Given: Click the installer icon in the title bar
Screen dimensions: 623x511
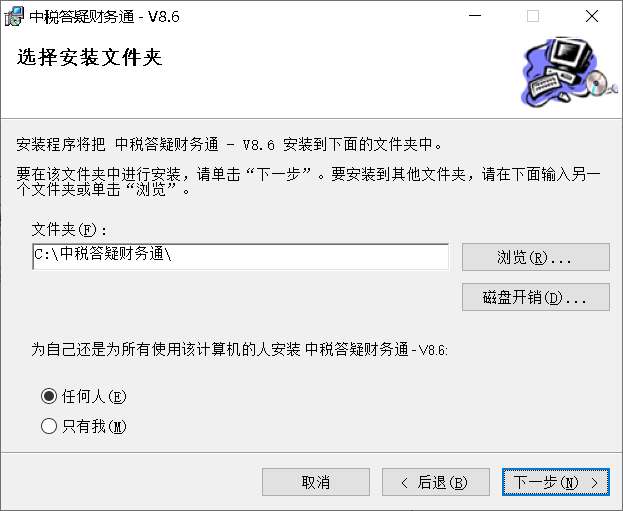Looking at the screenshot, I should tap(14, 16).
